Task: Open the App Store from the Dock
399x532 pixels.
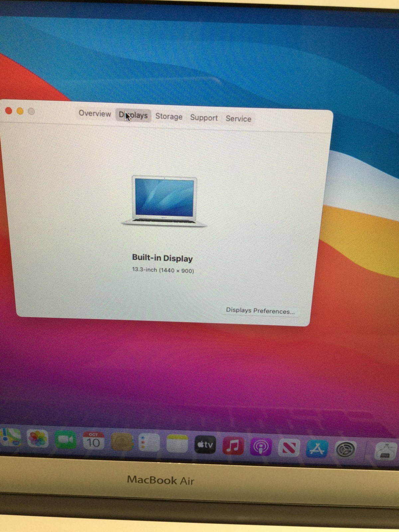Action: coord(317,449)
